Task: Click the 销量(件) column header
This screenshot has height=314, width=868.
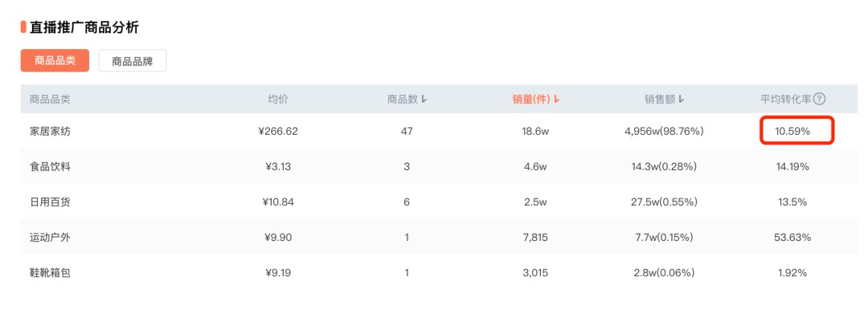Action: 531,100
